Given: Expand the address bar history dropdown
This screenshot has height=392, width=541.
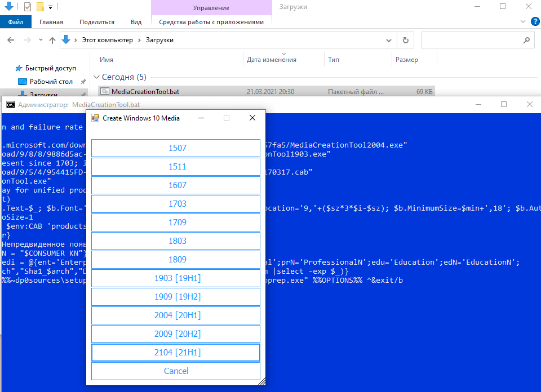Looking at the screenshot, I should [x=389, y=41].
